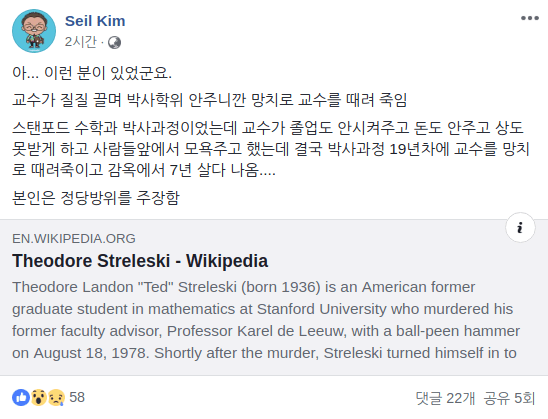Click the first line '아... 이런 분이 있었군요.'
548x419 pixels.
[x=92, y=73]
